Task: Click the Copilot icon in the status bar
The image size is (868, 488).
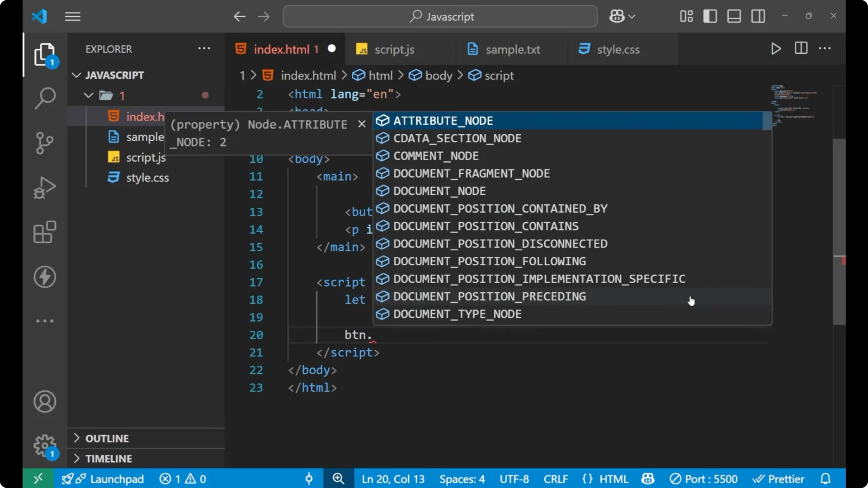Action: (x=647, y=479)
